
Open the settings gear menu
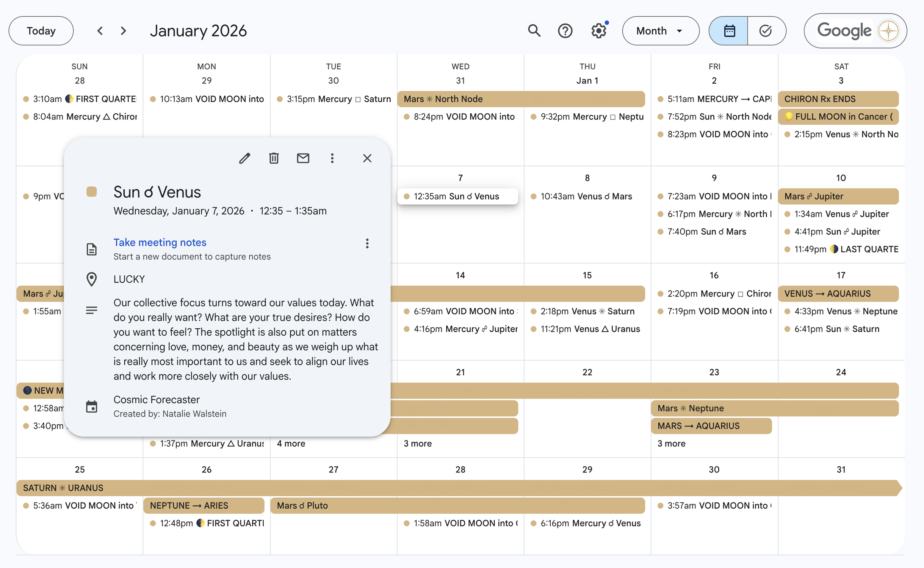(598, 31)
